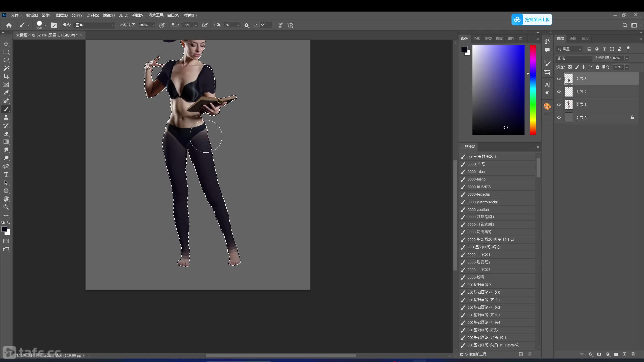This screenshot has width=644, height=362.
Task: Click the Home icon in options bar
Action: click(x=9, y=25)
